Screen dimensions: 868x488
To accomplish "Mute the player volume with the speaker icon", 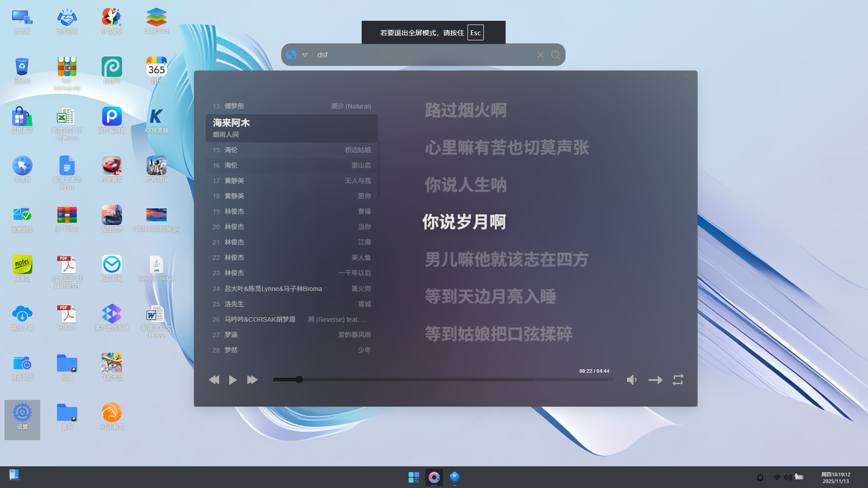I will pos(632,380).
